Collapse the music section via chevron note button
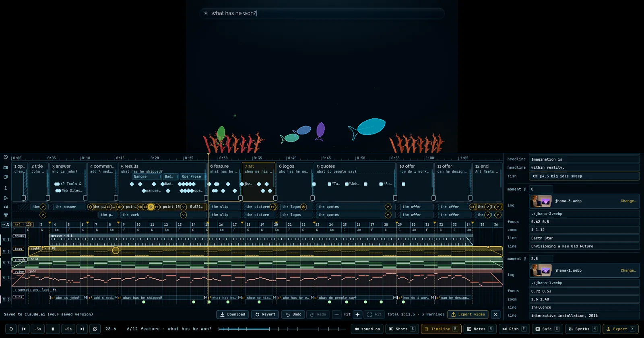 [6, 225]
